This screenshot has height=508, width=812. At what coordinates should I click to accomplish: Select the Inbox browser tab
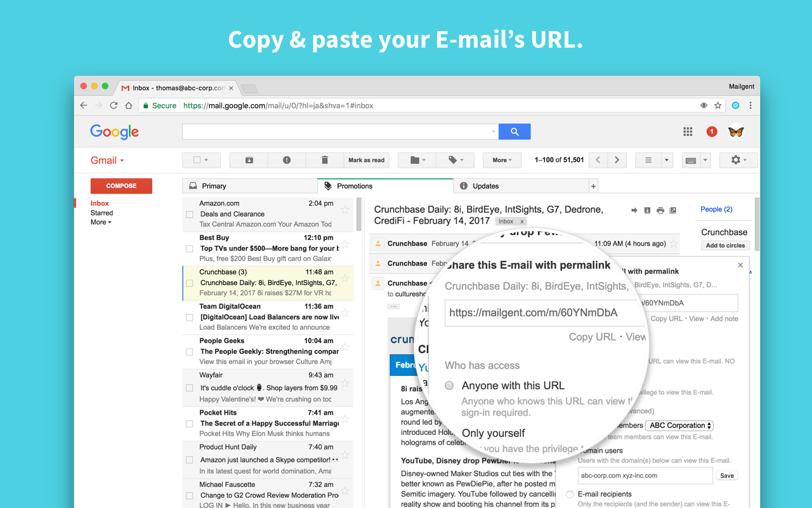click(x=178, y=88)
